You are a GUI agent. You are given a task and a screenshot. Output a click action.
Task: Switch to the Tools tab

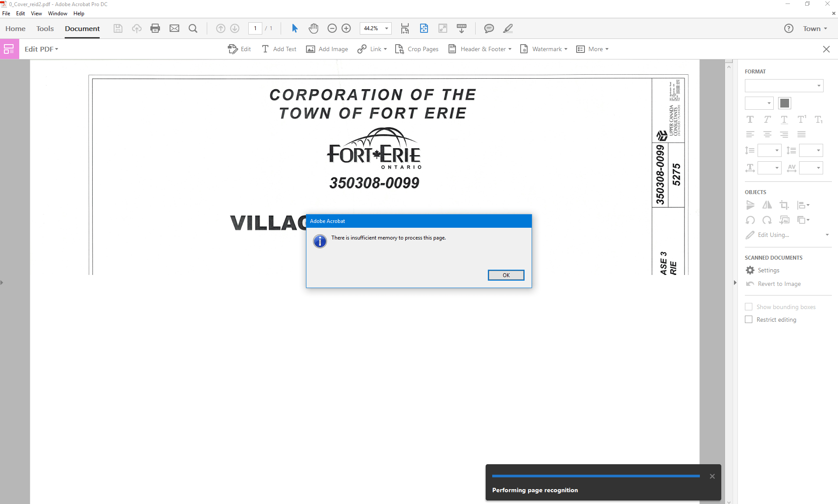tap(45, 28)
